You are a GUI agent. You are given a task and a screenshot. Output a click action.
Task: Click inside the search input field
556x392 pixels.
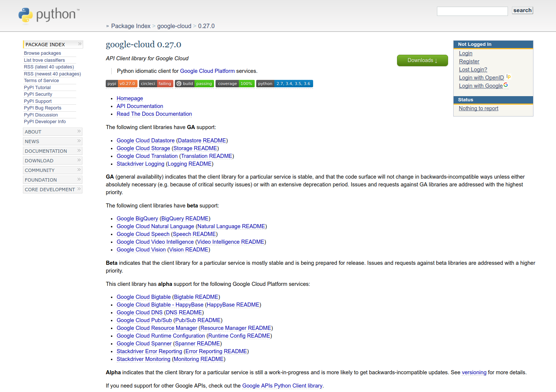[x=472, y=11]
